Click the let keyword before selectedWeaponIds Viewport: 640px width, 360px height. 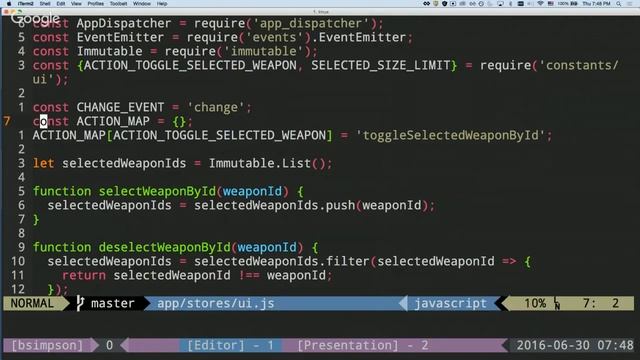[43, 163]
